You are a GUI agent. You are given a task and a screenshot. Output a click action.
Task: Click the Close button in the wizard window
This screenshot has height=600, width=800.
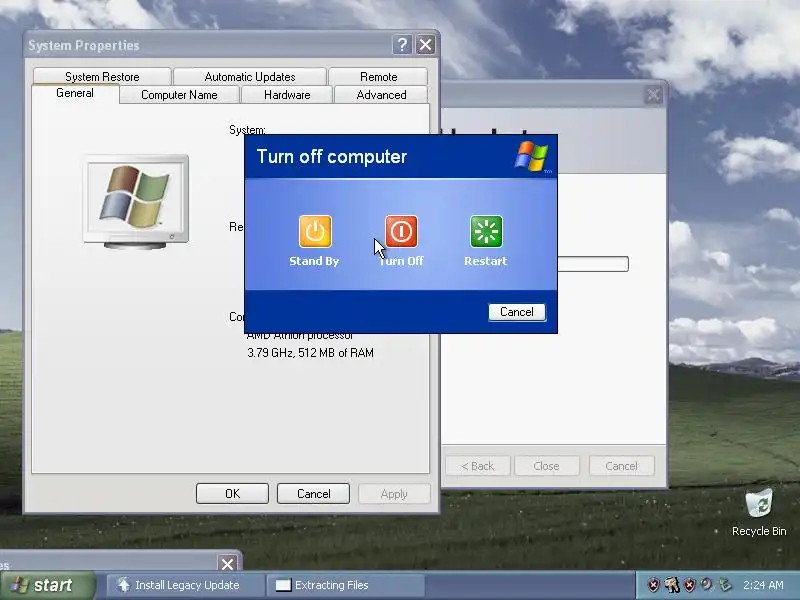(546, 466)
